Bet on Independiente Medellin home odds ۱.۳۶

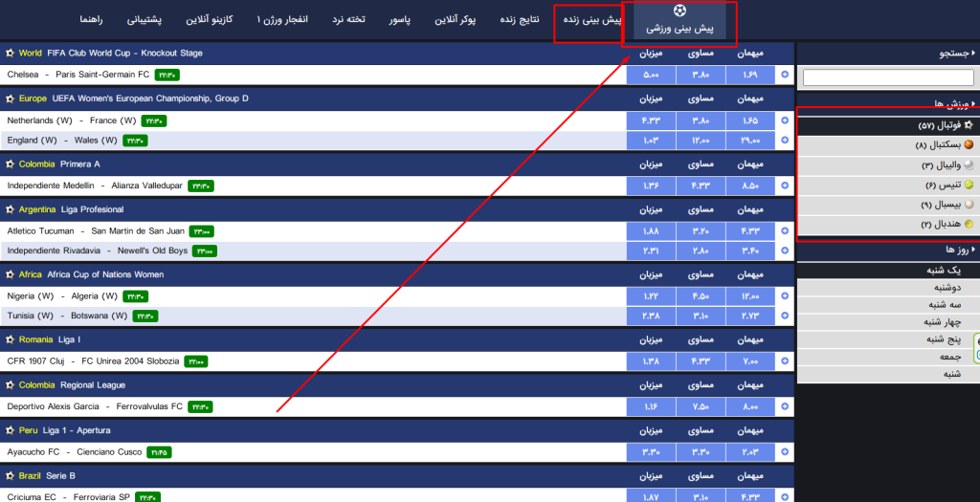pos(651,186)
